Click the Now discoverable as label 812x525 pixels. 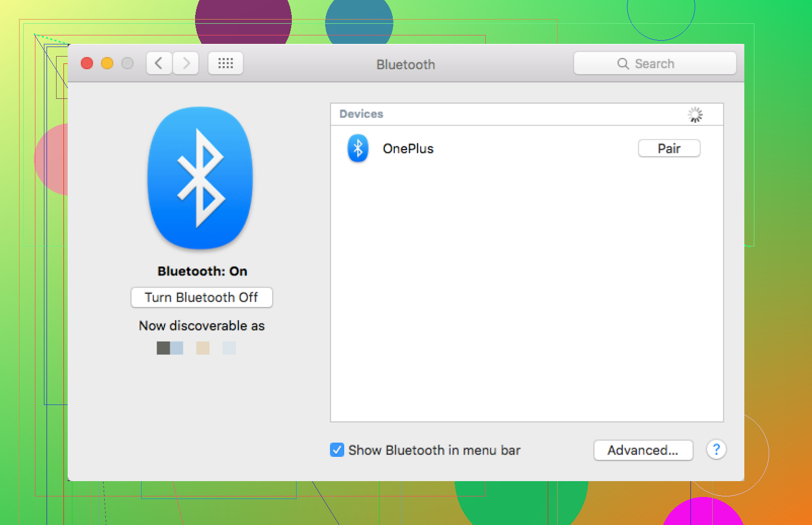tap(202, 326)
